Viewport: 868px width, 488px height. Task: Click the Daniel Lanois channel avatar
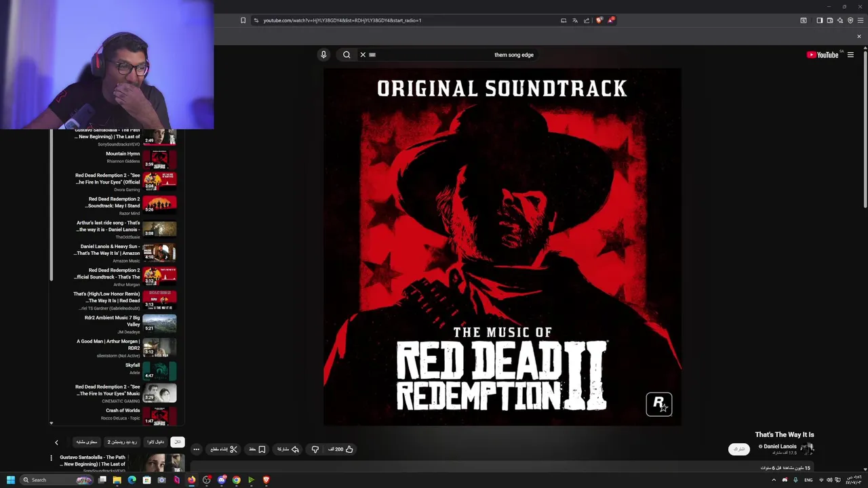coord(807,448)
